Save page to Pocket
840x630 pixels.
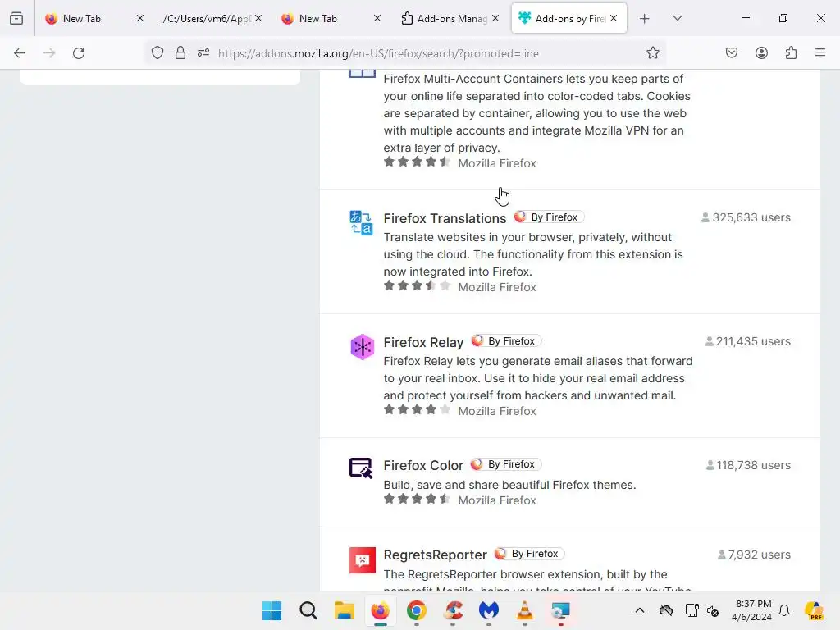[732, 53]
